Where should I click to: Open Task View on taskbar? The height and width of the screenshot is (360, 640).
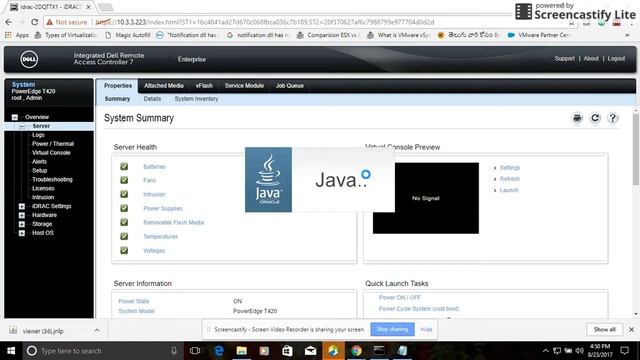[195, 351]
